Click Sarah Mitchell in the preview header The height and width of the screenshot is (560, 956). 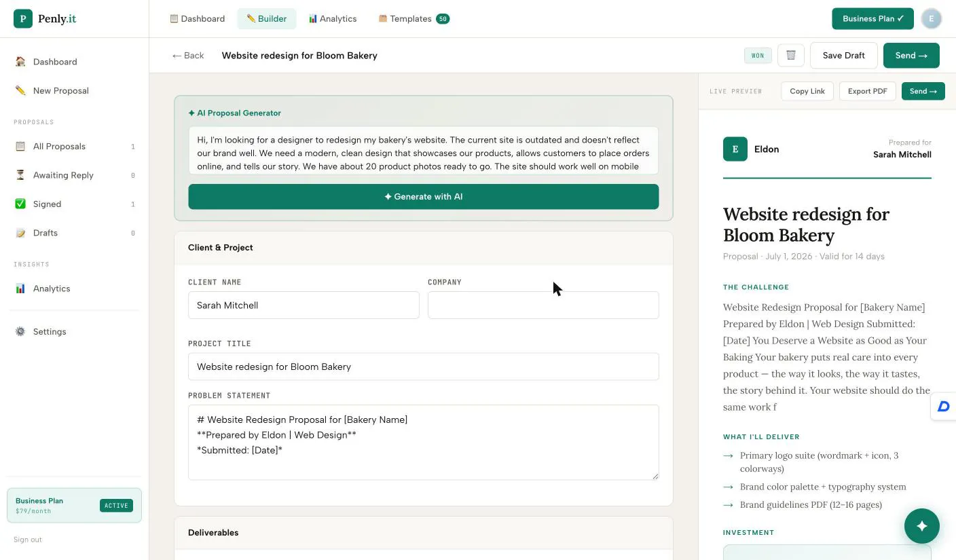click(x=902, y=155)
